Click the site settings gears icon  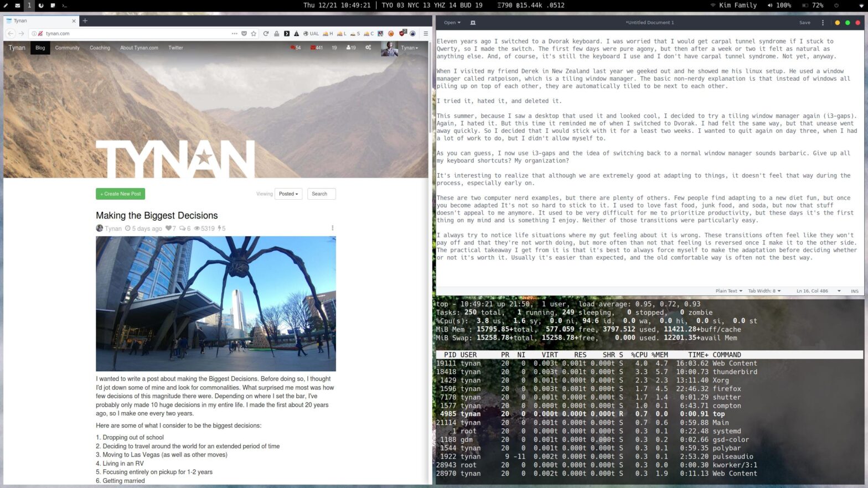point(368,48)
